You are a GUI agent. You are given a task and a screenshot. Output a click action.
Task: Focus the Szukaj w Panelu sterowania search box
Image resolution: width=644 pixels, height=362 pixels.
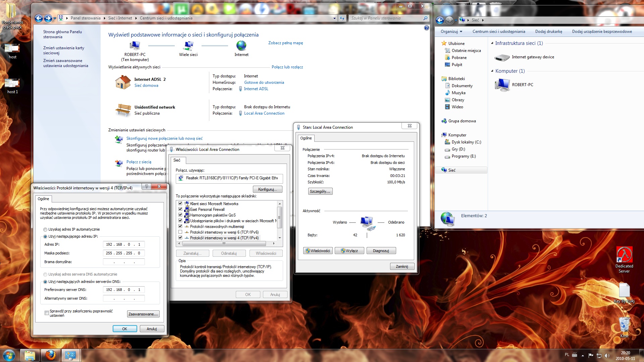click(389, 18)
